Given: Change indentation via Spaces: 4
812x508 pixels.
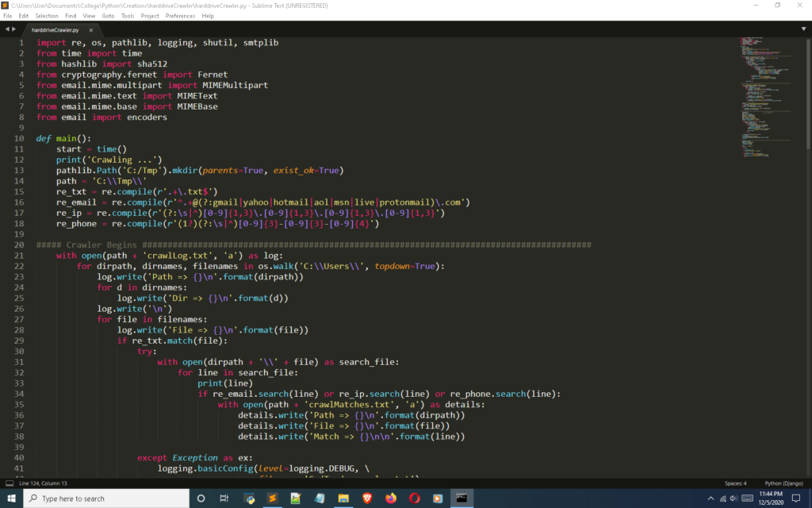Looking at the screenshot, I should 735,483.
